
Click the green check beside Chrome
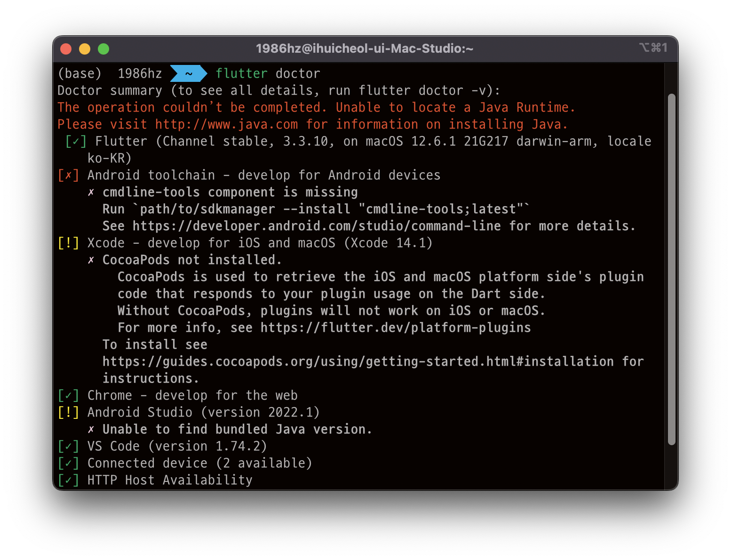pos(68,395)
